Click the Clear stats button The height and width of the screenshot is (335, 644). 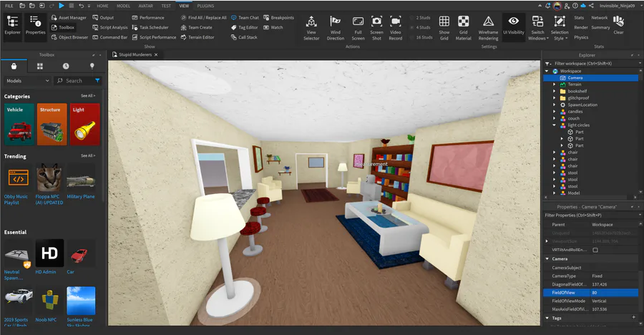pos(618,25)
